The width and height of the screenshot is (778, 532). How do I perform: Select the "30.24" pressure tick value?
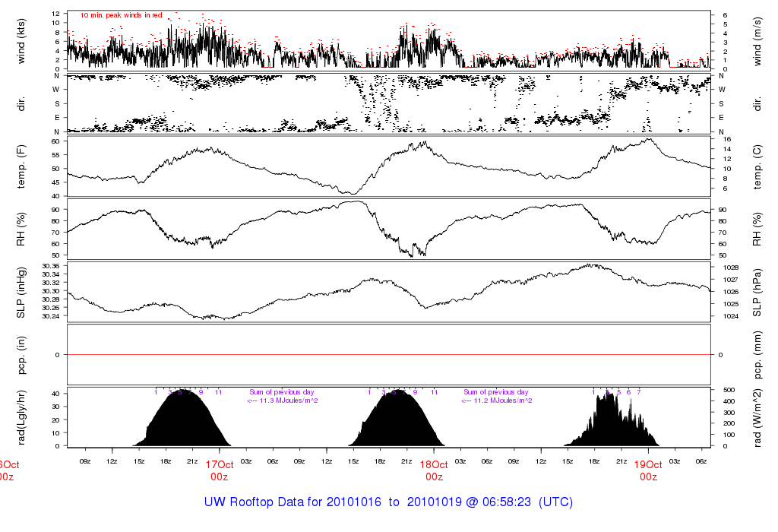click(51, 316)
